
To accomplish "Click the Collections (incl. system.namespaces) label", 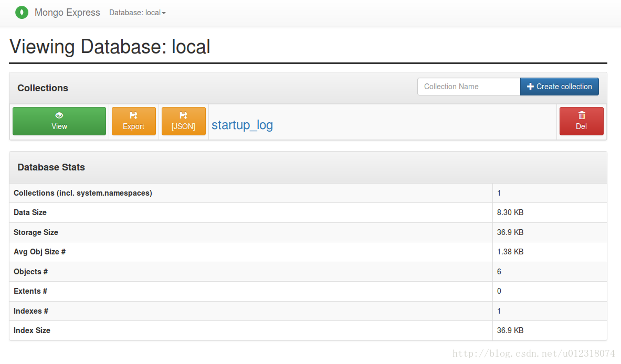I will point(83,193).
